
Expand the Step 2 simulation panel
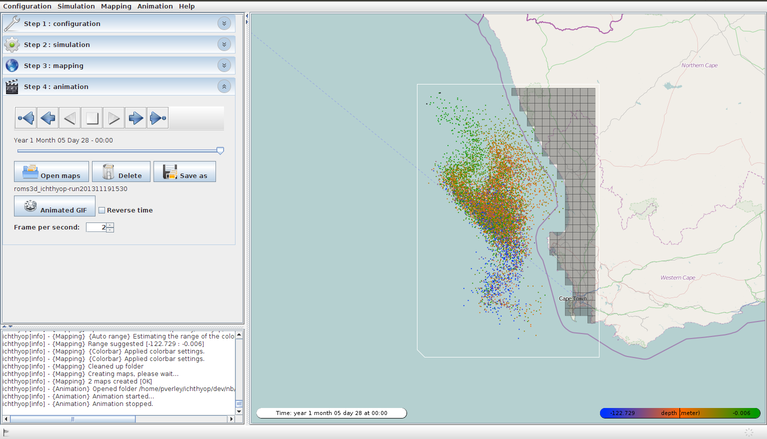click(224, 45)
